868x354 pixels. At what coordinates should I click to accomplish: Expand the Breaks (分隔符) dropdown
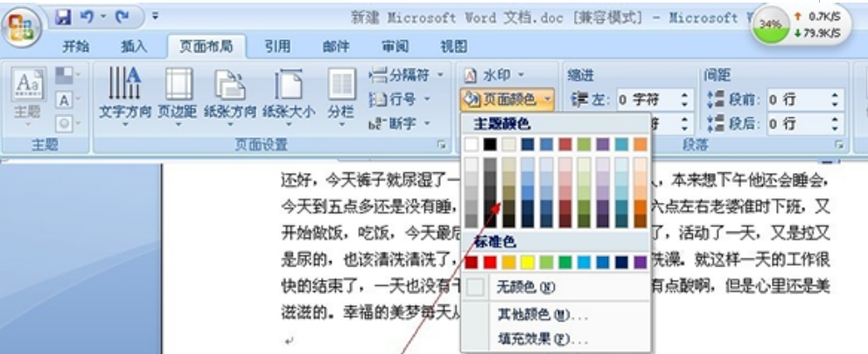pyautogui.click(x=408, y=76)
